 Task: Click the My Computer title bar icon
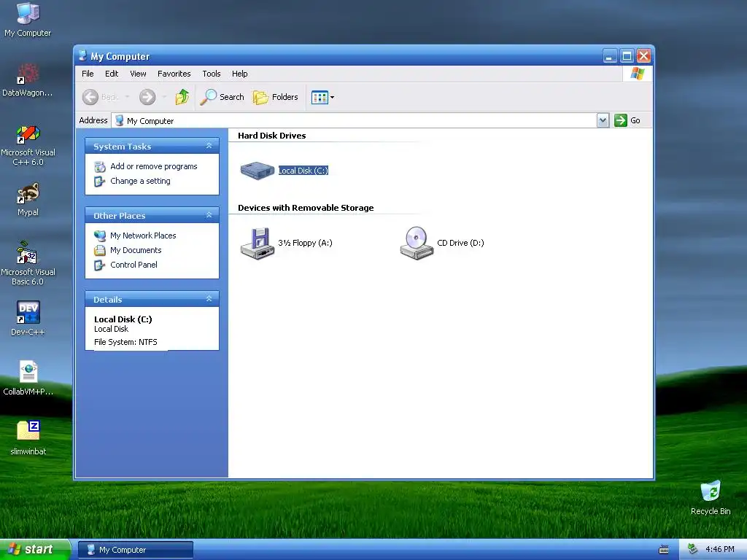point(82,55)
